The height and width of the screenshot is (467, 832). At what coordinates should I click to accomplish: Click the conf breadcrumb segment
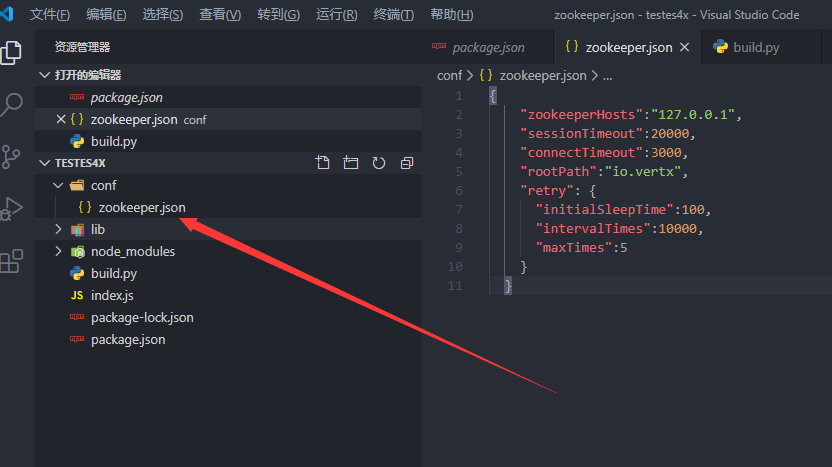click(x=449, y=76)
